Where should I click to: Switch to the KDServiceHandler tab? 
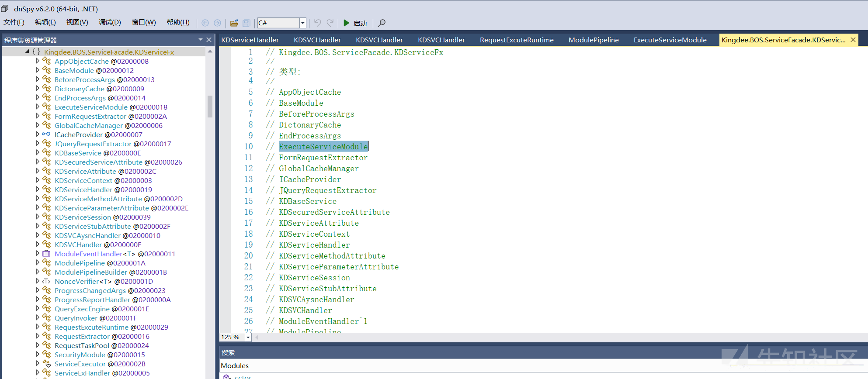click(x=250, y=40)
